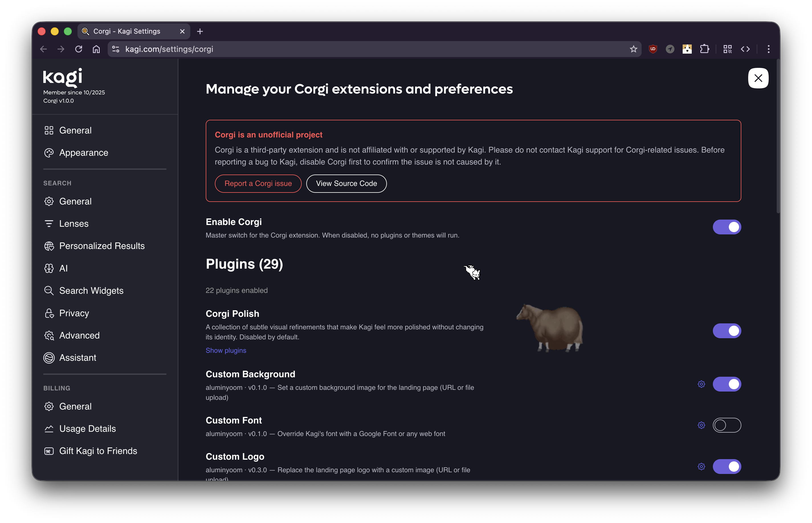Reload the page with the refresh icon
Screen dimensions: 812x523
(79, 49)
